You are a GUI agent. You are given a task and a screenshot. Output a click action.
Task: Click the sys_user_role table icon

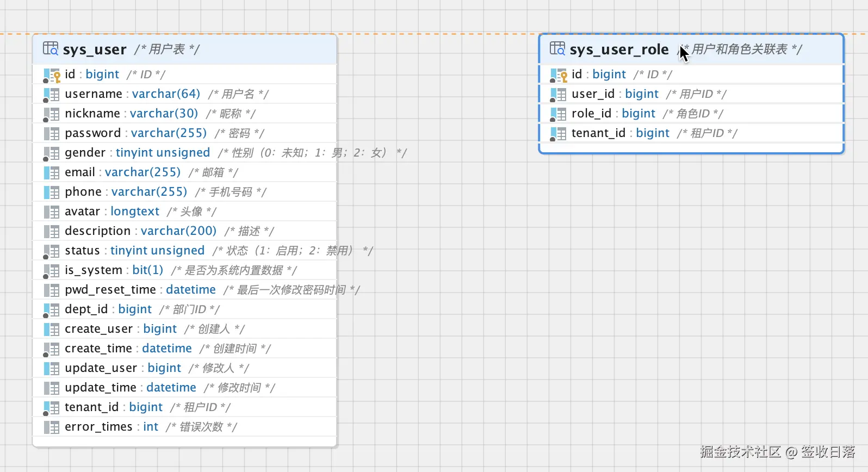[x=557, y=49]
